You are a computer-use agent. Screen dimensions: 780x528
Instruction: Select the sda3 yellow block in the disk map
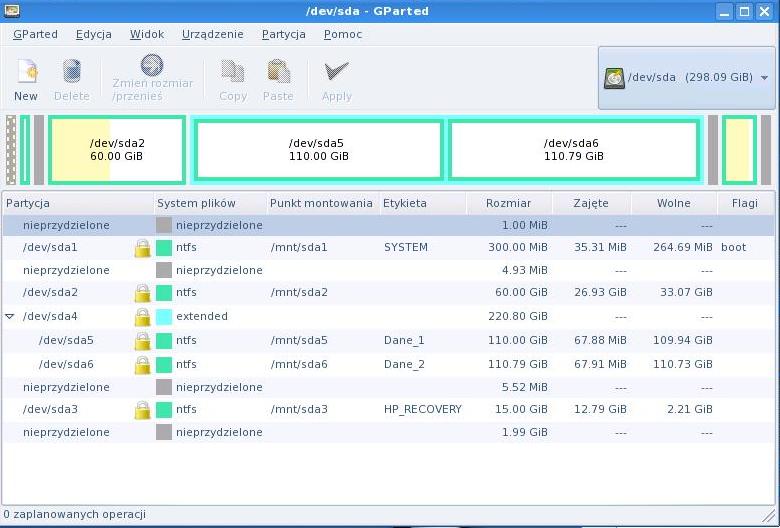pos(739,150)
